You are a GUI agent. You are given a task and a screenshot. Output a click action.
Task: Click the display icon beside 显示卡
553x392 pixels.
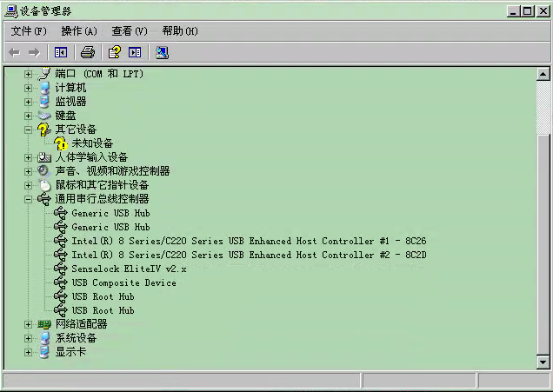click(x=44, y=352)
